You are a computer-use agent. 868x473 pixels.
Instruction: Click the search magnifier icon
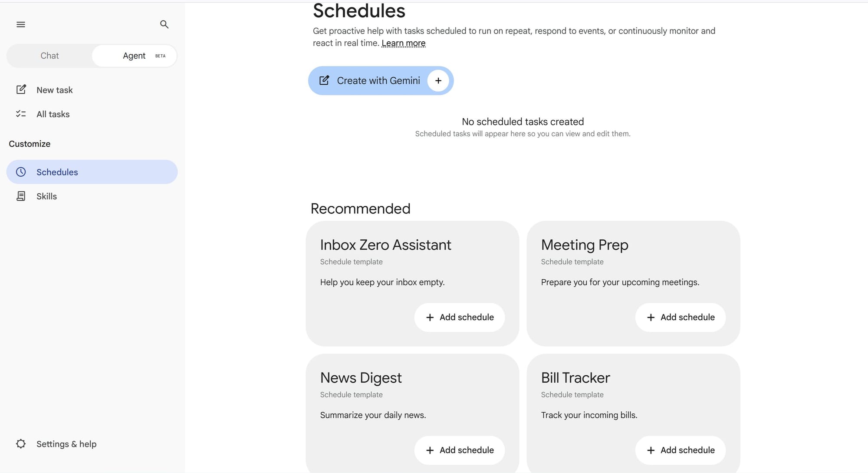[164, 24]
